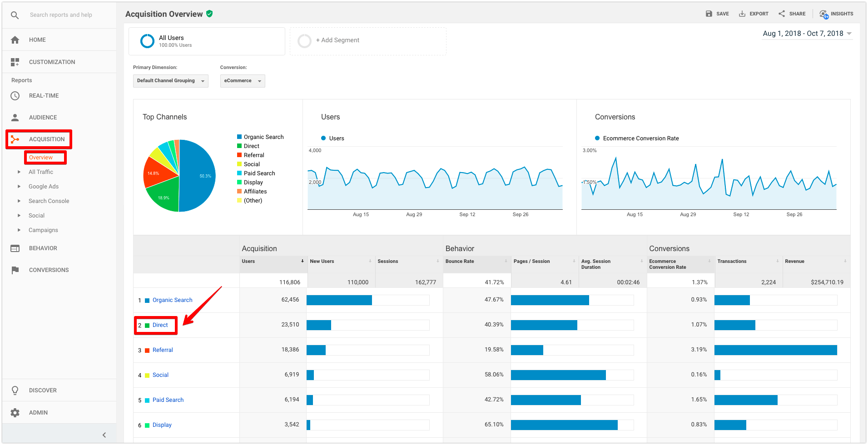Click the Save disk icon
868x445 pixels.
(709, 14)
